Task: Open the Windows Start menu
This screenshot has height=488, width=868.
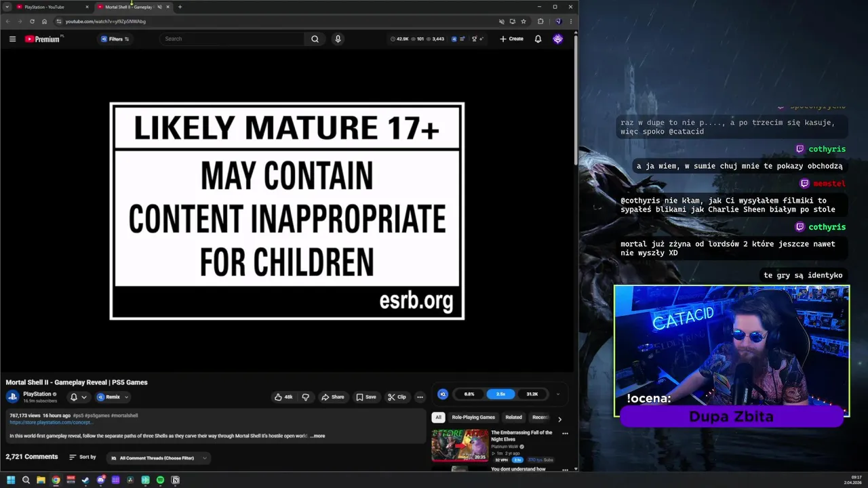Action: tap(11, 480)
